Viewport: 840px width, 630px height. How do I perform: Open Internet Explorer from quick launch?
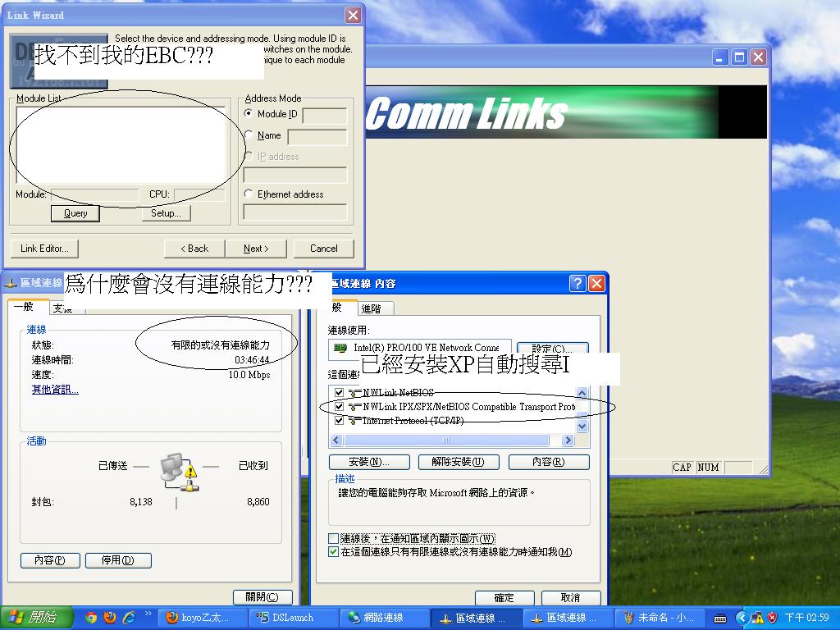click(128, 618)
